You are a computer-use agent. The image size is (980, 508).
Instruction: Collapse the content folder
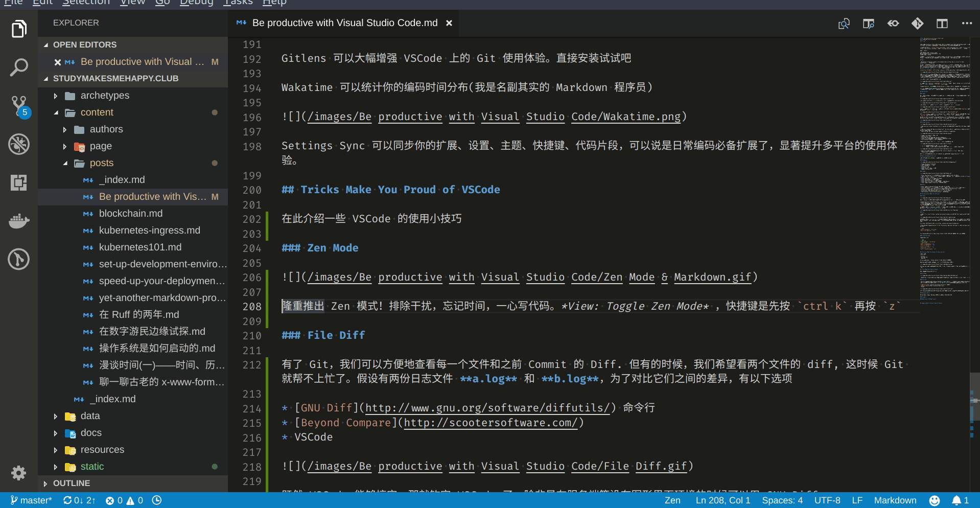[x=133, y=112]
